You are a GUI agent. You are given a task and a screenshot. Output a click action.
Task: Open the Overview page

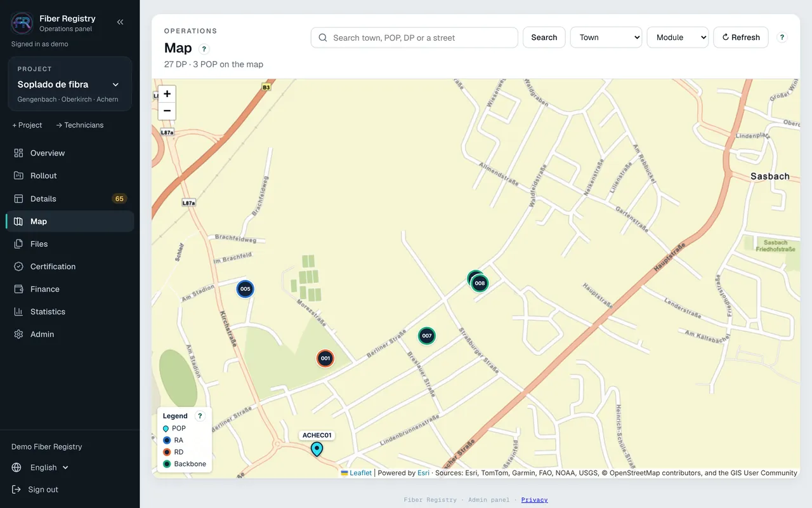click(x=70, y=153)
